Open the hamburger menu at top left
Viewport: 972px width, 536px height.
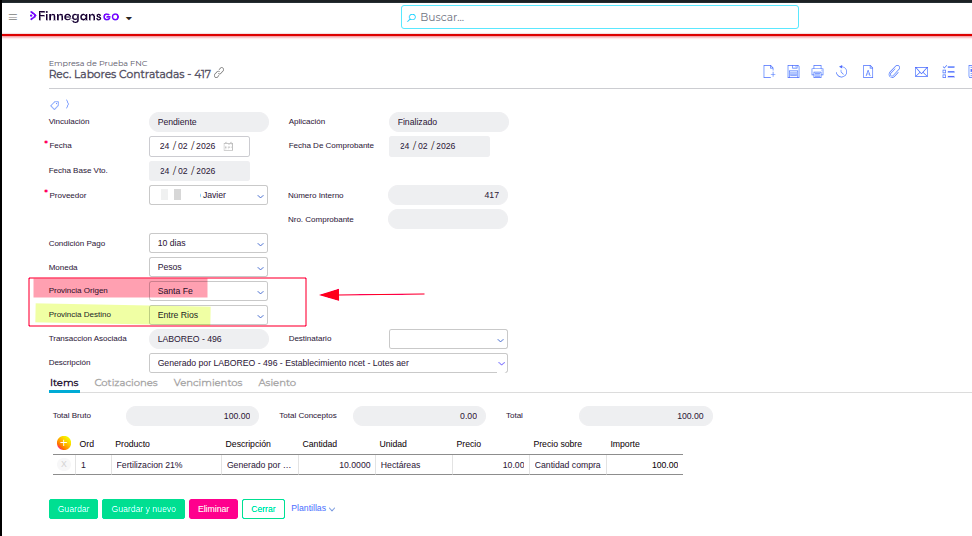click(13, 17)
